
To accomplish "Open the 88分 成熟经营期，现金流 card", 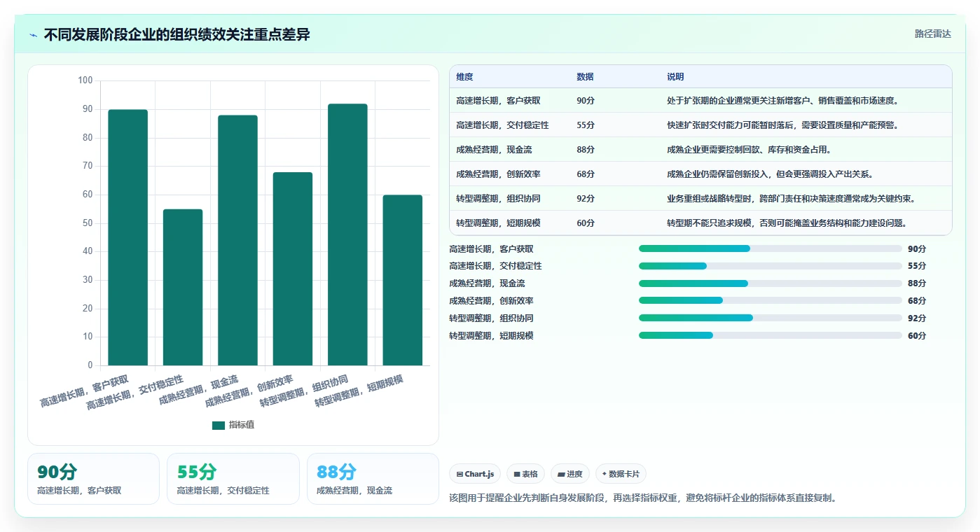I will pos(373,479).
